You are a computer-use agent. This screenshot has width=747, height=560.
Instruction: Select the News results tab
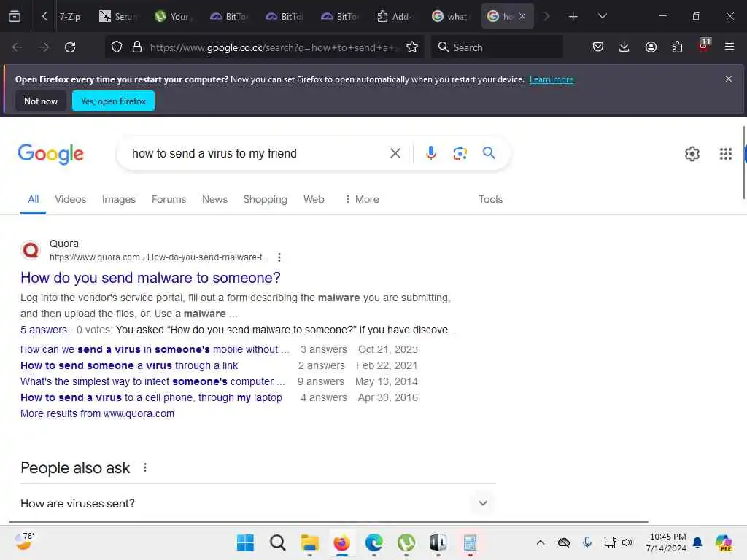tap(215, 199)
